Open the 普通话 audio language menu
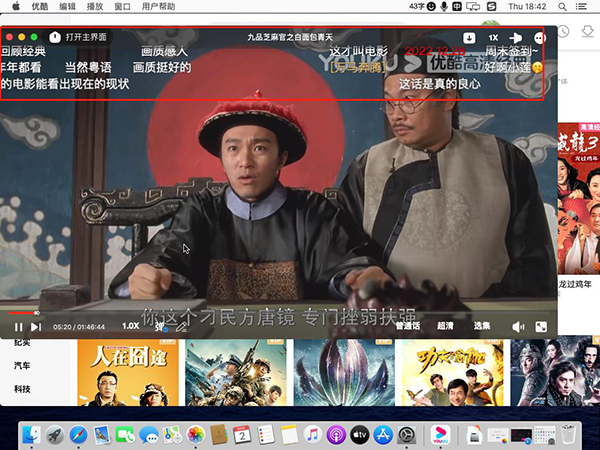600x450 pixels. pyautogui.click(x=407, y=326)
